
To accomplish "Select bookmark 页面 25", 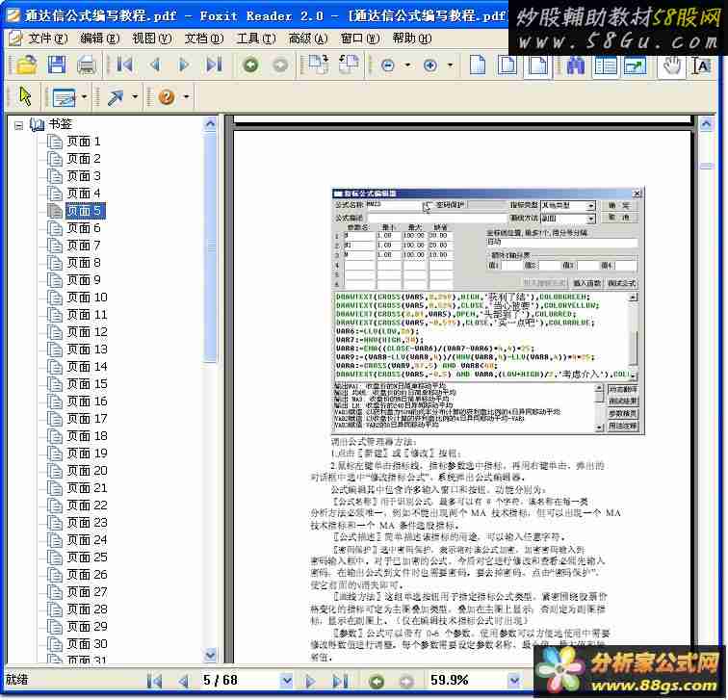I will [x=87, y=557].
